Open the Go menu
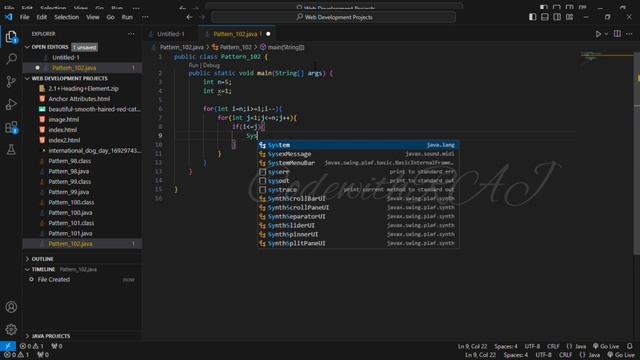The height and width of the screenshot is (360, 640). [110, 17]
